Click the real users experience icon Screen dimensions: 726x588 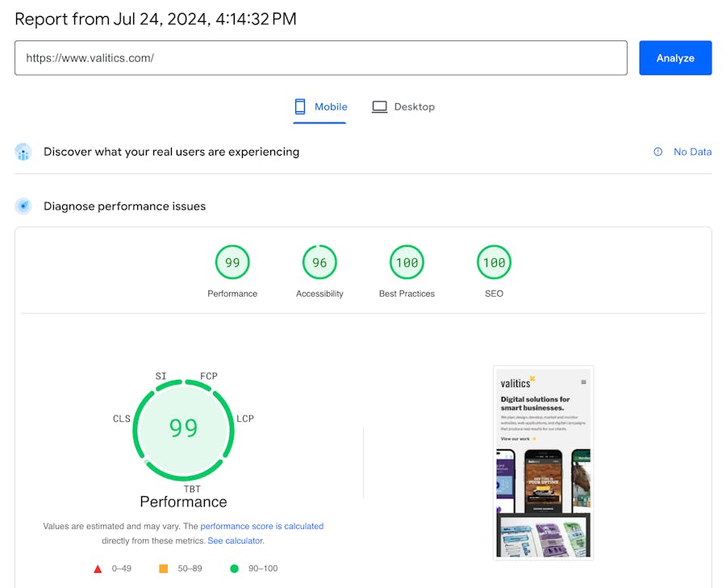tap(23, 152)
